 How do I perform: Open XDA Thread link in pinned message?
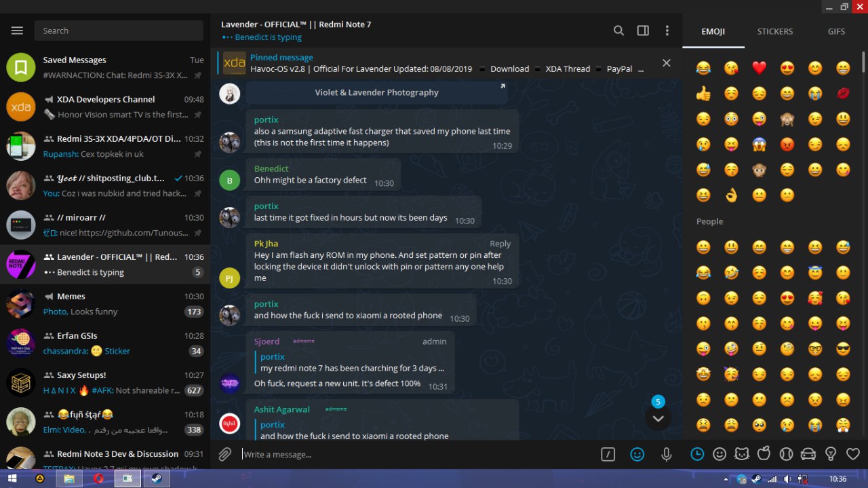(568, 69)
